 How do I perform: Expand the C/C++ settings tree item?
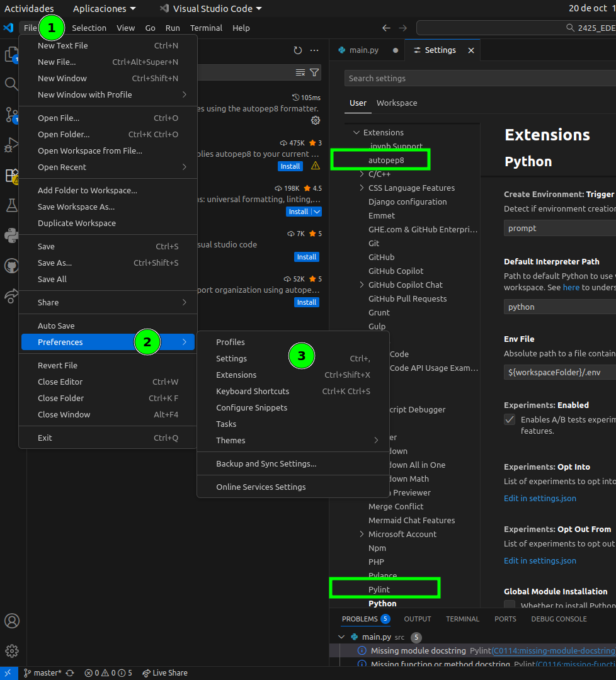click(x=362, y=174)
